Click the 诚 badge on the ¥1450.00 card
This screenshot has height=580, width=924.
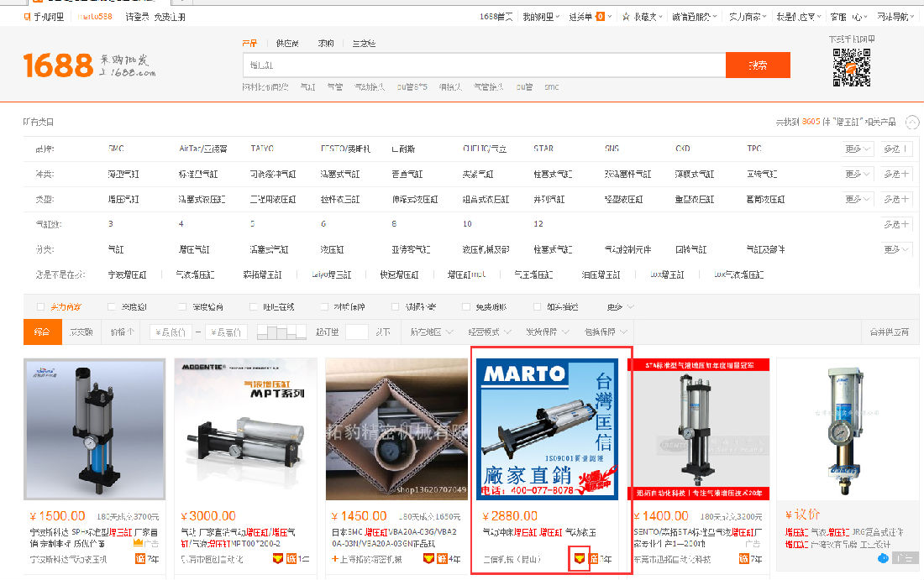tap(442, 558)
